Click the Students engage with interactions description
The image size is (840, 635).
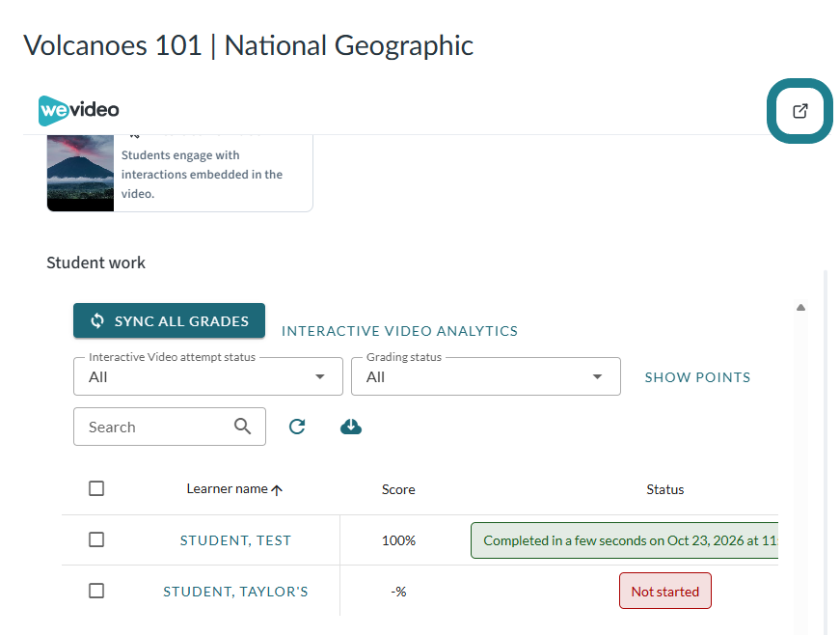202,174
